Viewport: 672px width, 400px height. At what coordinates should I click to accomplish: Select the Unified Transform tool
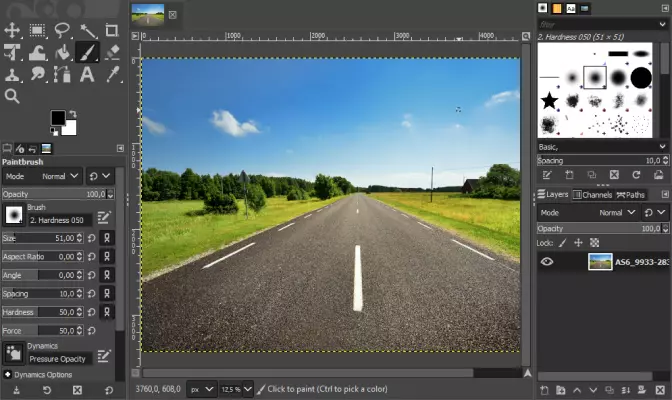(12, 53)
